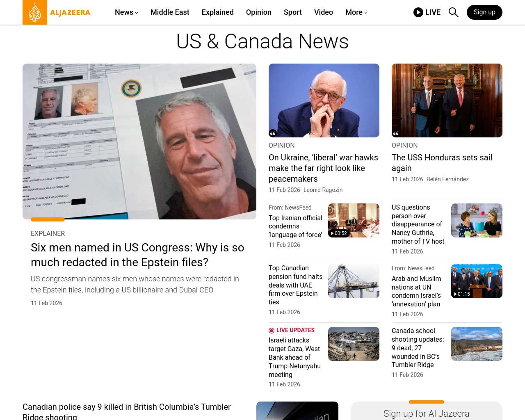Image resolution: width=525 pixels, height=420 pixels.
Task: Click OPINION label above USS Honduras article
Action: tap(404, 145)
